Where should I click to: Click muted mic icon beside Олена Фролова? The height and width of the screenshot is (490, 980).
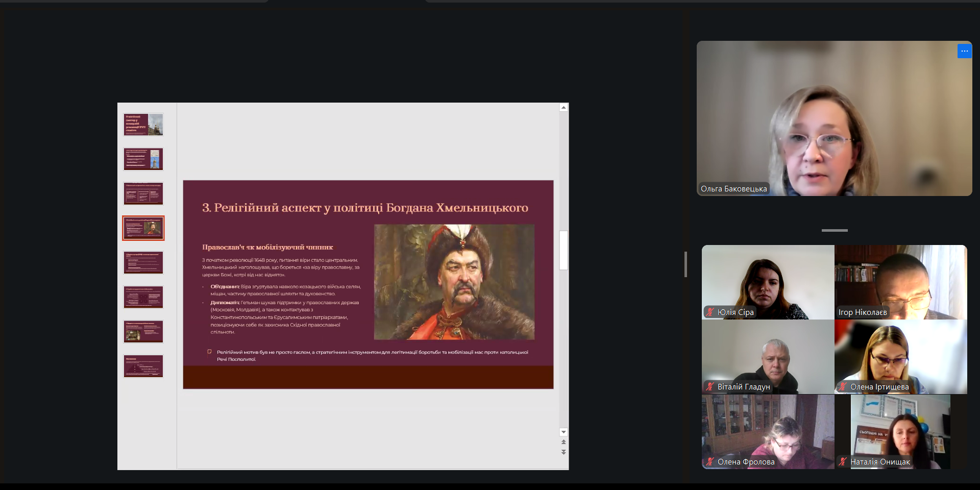710,461
